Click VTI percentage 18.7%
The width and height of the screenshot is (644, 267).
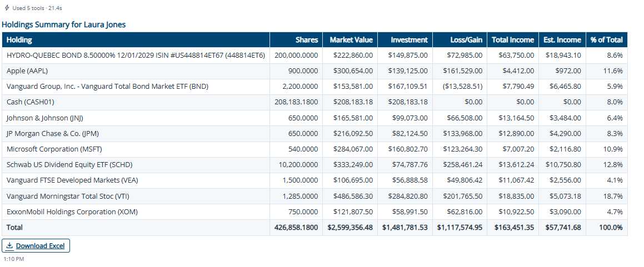point(615,197)
